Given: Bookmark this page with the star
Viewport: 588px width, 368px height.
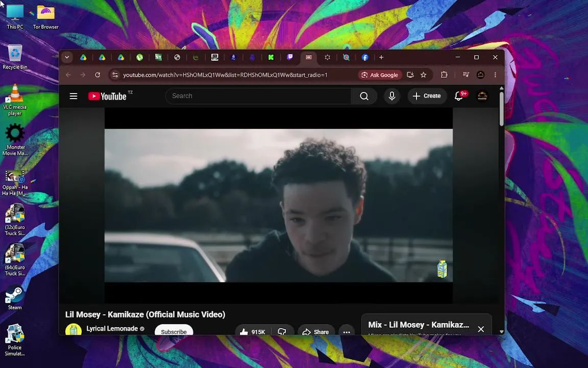Looking at the screenshot, I should point(423,75).
